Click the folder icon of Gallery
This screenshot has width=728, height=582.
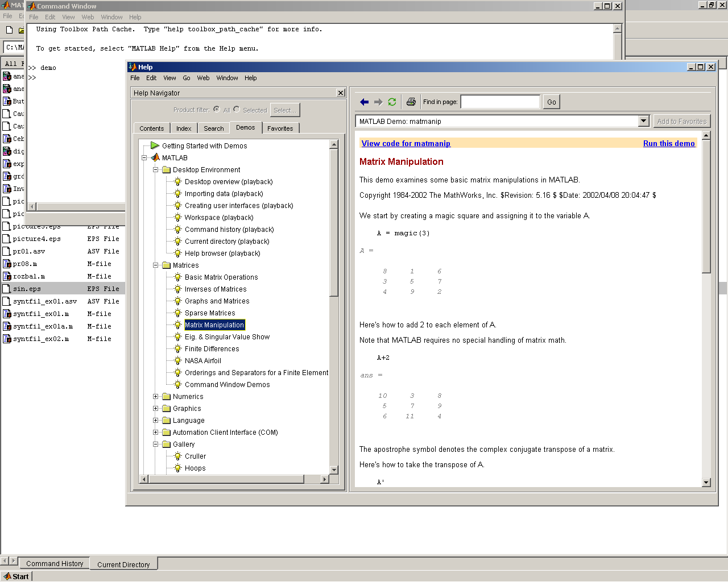click(x=166, y=444)
